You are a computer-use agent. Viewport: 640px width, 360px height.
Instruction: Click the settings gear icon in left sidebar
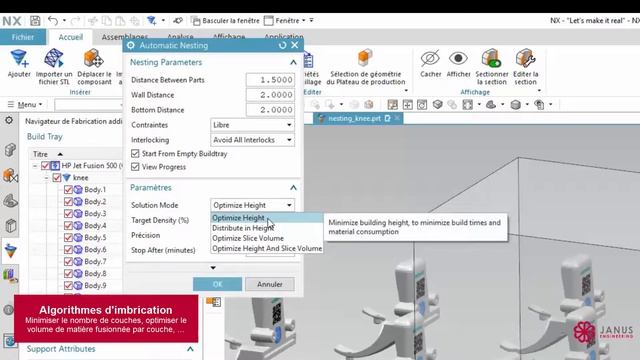9,120
